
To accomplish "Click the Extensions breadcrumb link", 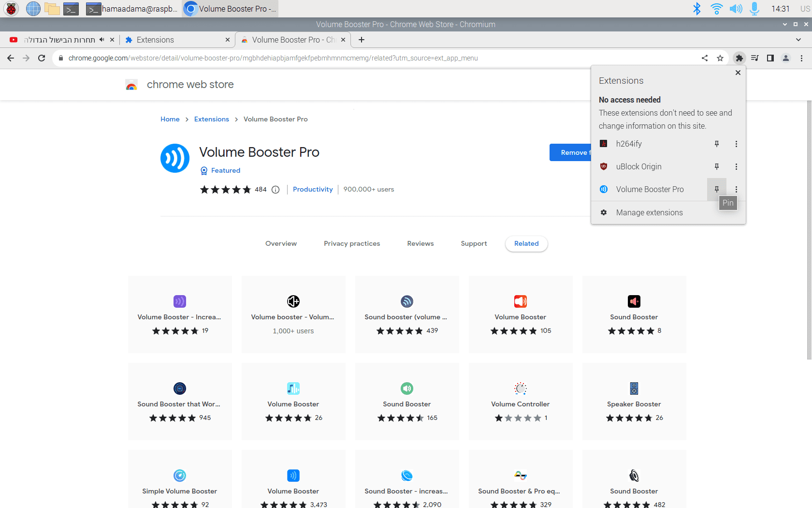I will pos(212,119).
